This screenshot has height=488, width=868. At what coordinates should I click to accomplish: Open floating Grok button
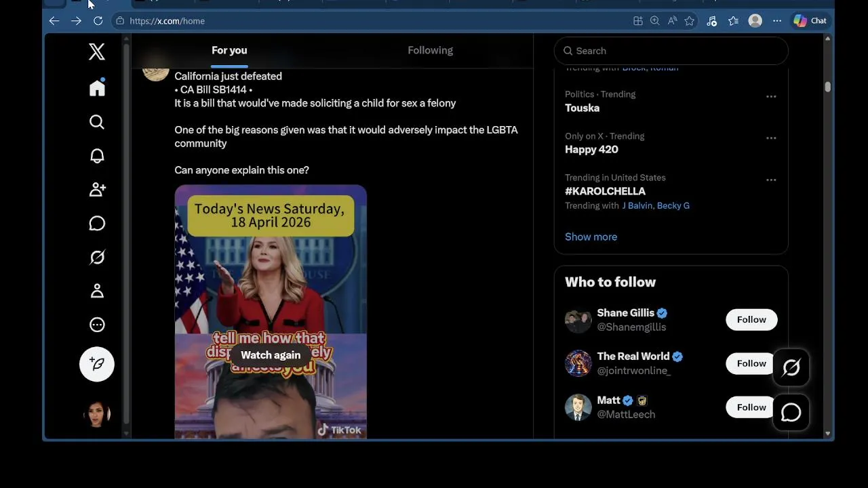click(791, 367)
